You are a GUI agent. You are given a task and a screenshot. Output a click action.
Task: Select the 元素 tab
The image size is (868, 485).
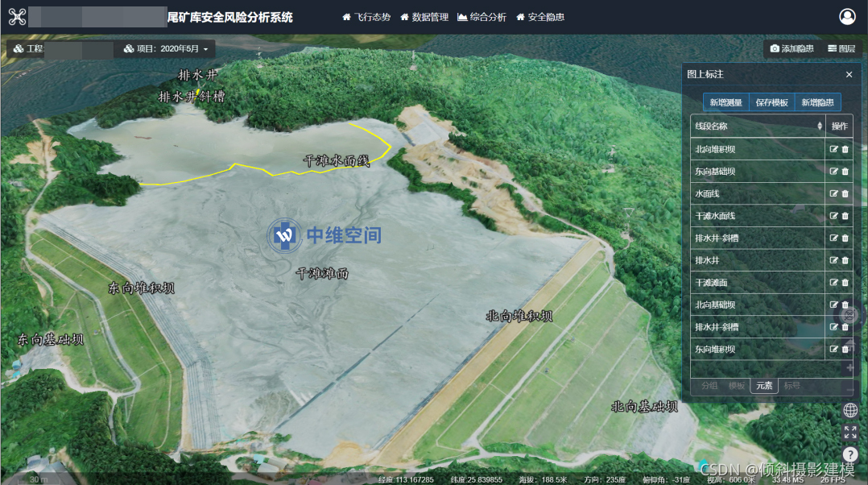764,385
